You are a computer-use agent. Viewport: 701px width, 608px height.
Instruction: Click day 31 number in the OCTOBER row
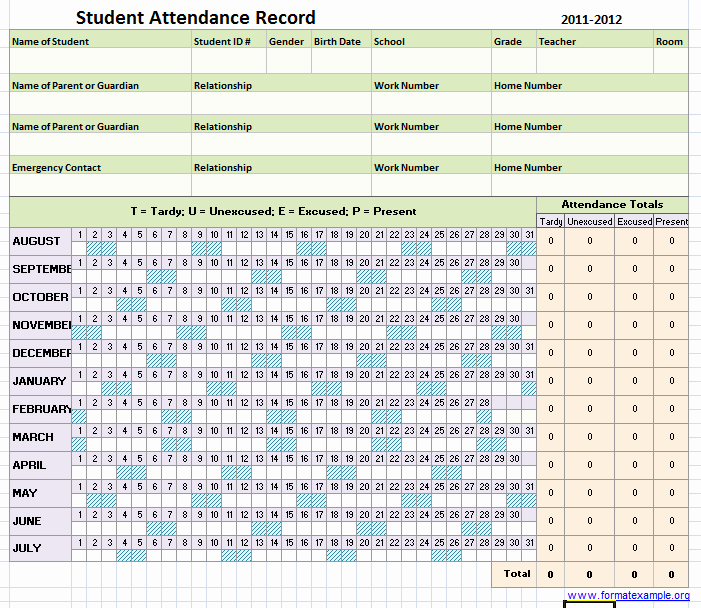click(x=529, y=291)
